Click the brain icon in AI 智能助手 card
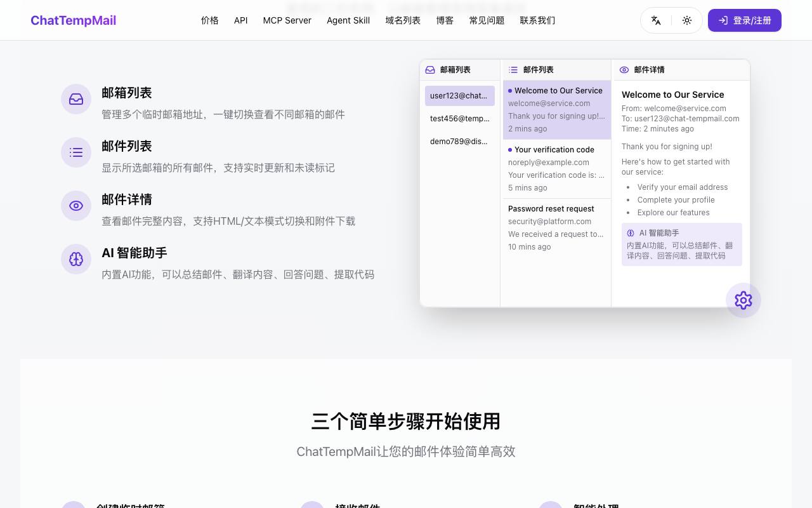This screenshot has width=812, height=508. [x=631, y=233]
